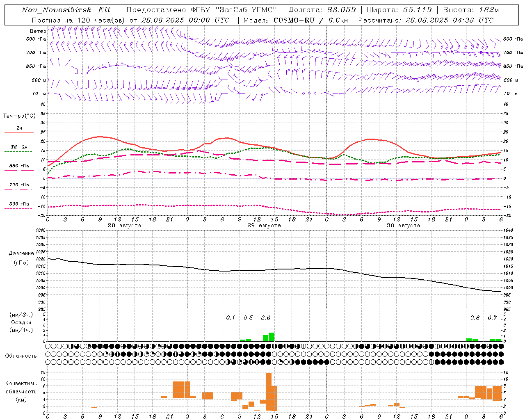The image size is (525, 420).
Task: Click the precipitation amount 0.8
Action: tap(475, 318)
